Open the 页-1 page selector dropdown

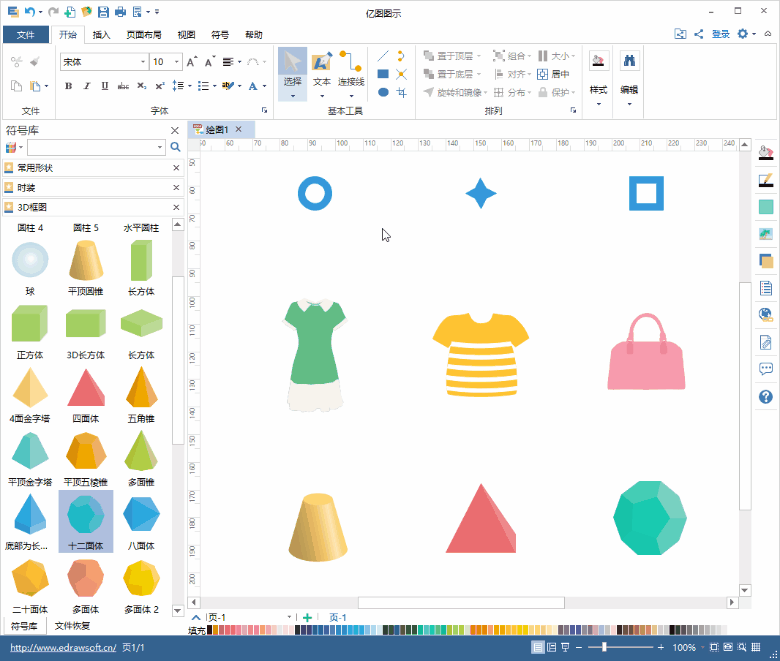pyautogui.click(x=289, y=617)
